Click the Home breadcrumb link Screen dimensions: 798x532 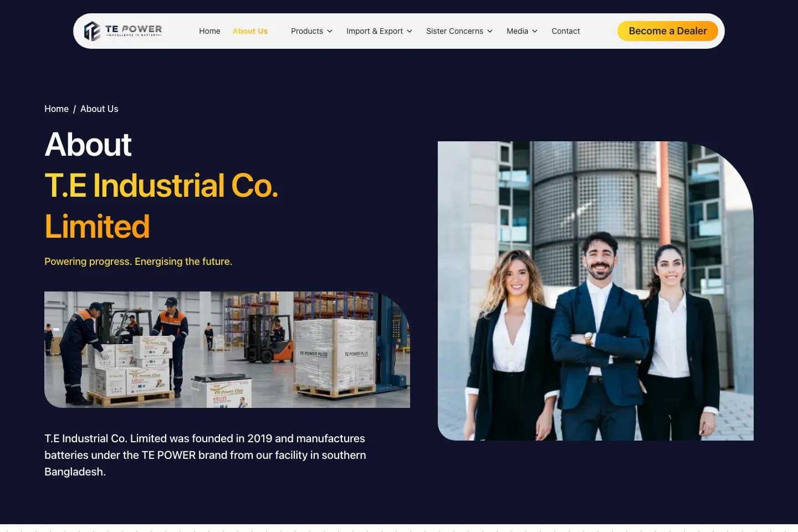coord(57,109)
